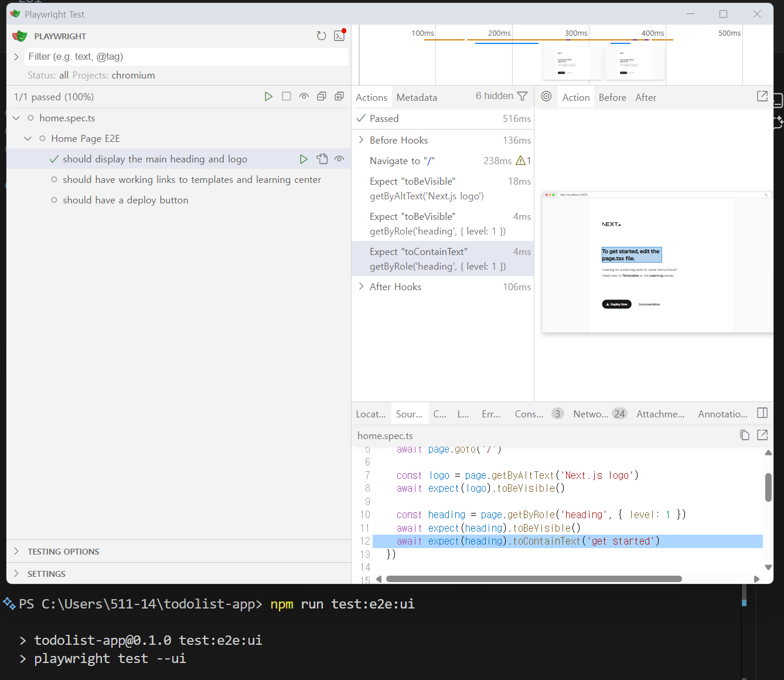Run all tests with the play icon
The height and width of the screenshot is (680, 784).
coord(268,96)
